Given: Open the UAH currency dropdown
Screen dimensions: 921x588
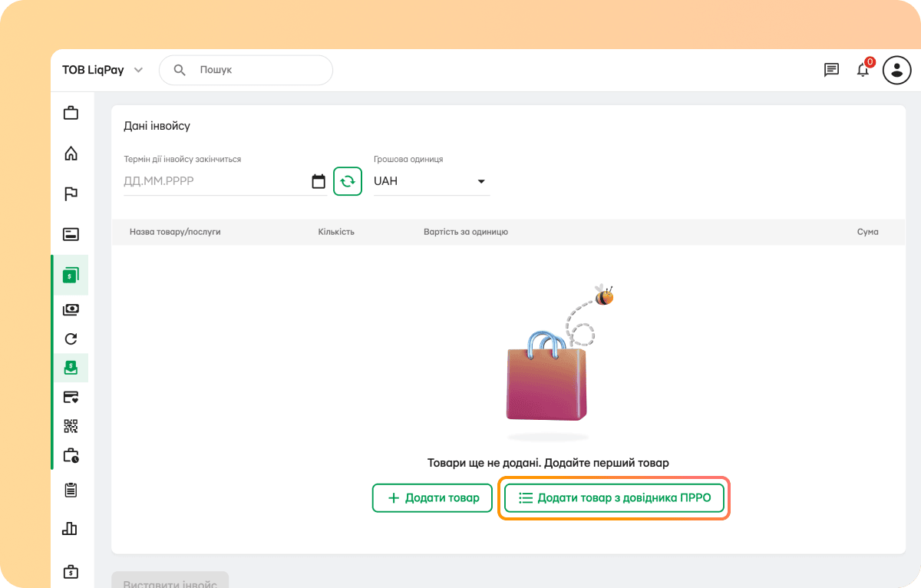Looking at the screenshot, I should 430,181.
